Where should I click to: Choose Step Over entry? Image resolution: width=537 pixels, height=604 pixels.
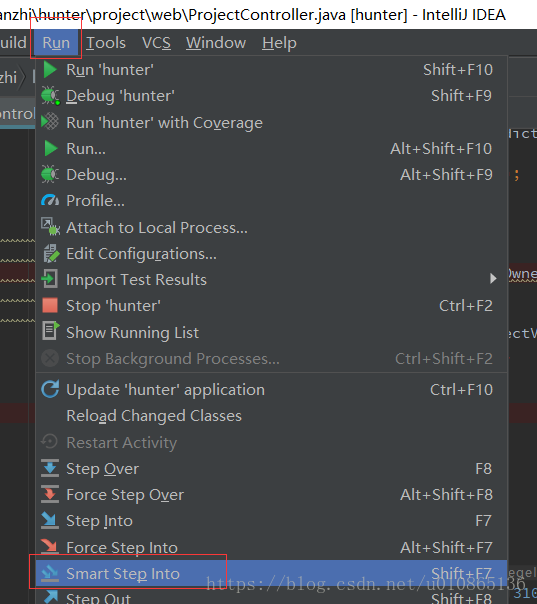tap(271, 469)
